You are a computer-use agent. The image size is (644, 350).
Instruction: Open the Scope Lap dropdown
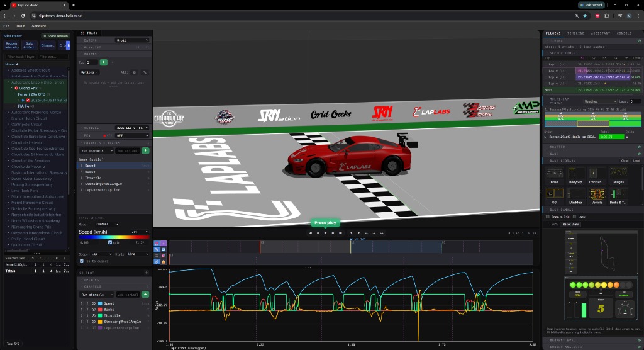pyautogui.click(x=102, y=254)
